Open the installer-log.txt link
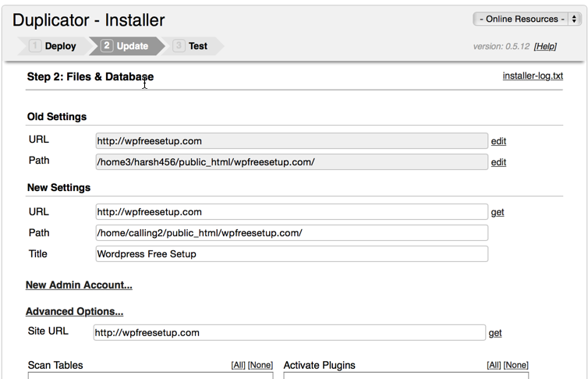Viewport: 588px width, 379px height. pos(533,76)
